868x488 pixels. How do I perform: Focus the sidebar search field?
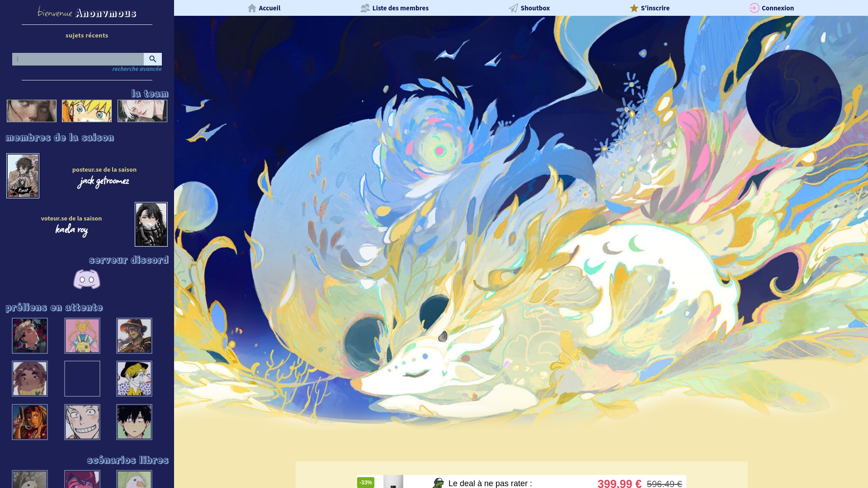(x=78, y=59)
